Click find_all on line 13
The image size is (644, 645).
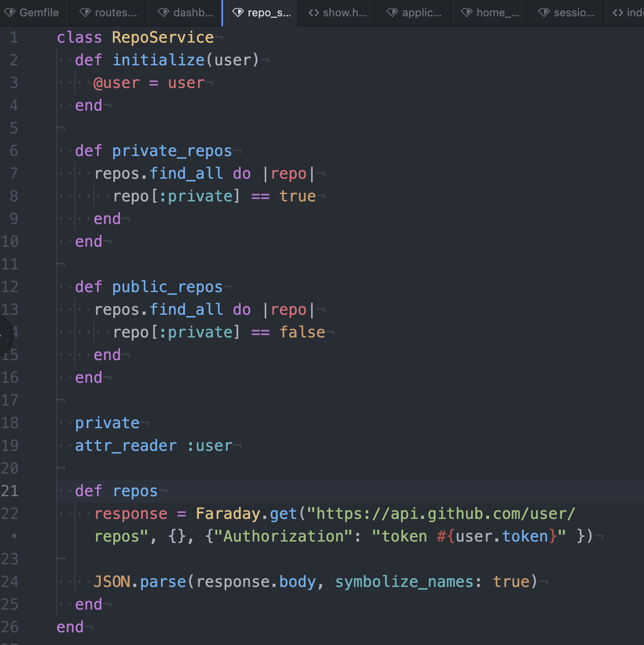point(186,309)
